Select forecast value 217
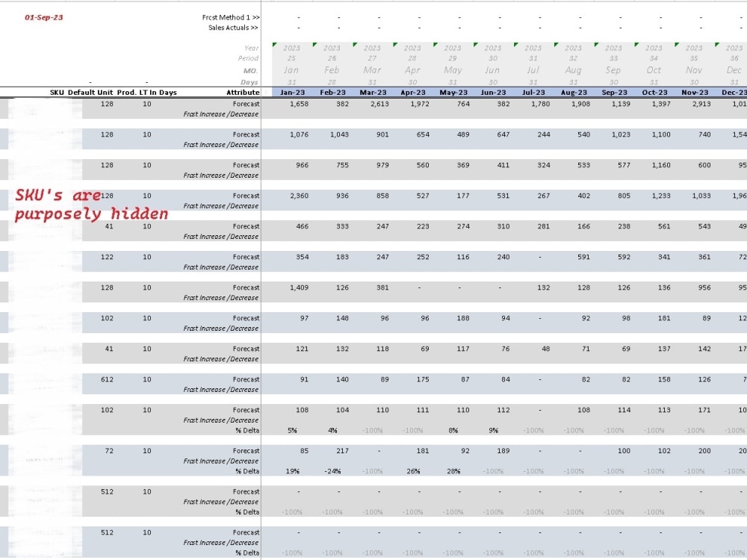Viewport: 747px width, 560px height. tap(342, 450)
